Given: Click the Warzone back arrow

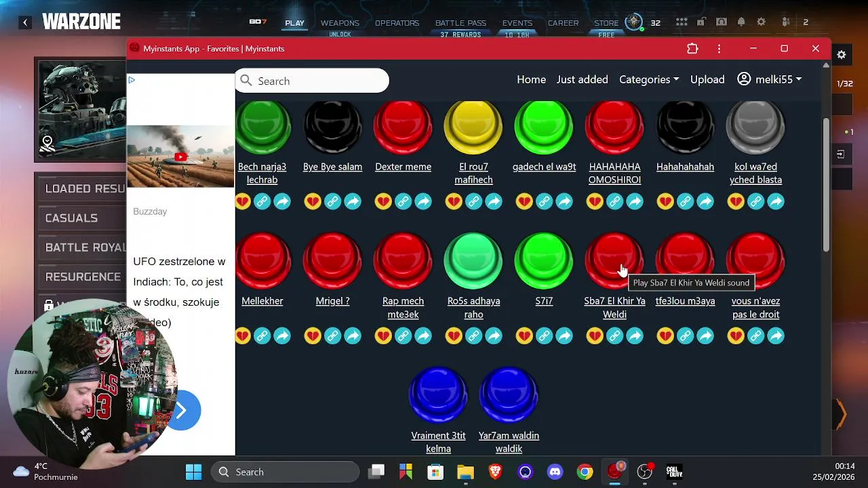Looking at the screenshot, I should click(25, 22).
